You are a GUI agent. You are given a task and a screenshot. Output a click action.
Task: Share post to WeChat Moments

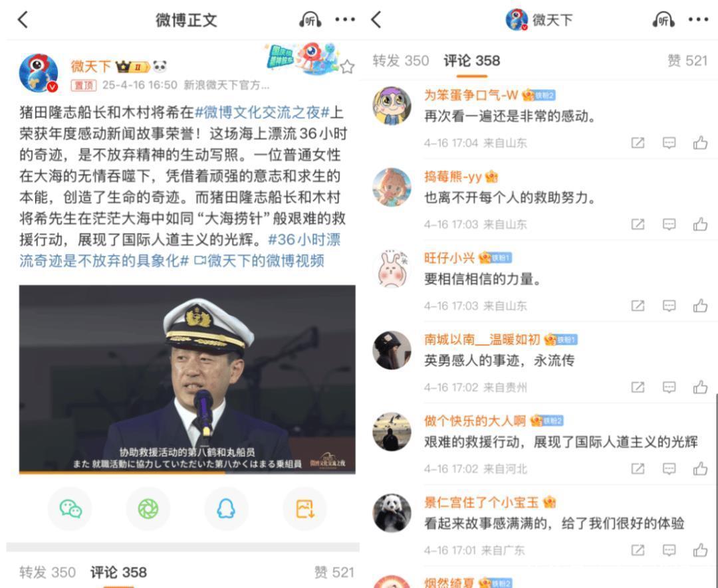pyautogui.click(x=148, y=508)
